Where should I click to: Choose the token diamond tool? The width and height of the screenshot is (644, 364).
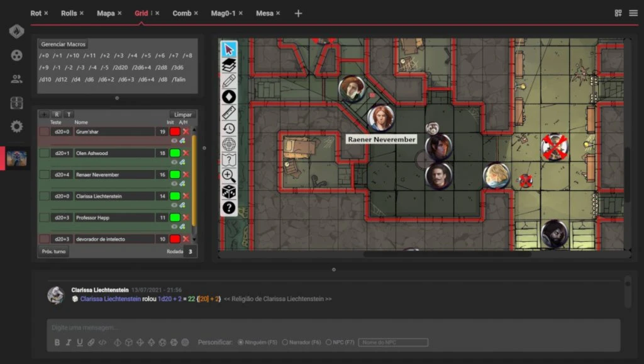click(x=229, y=96)
